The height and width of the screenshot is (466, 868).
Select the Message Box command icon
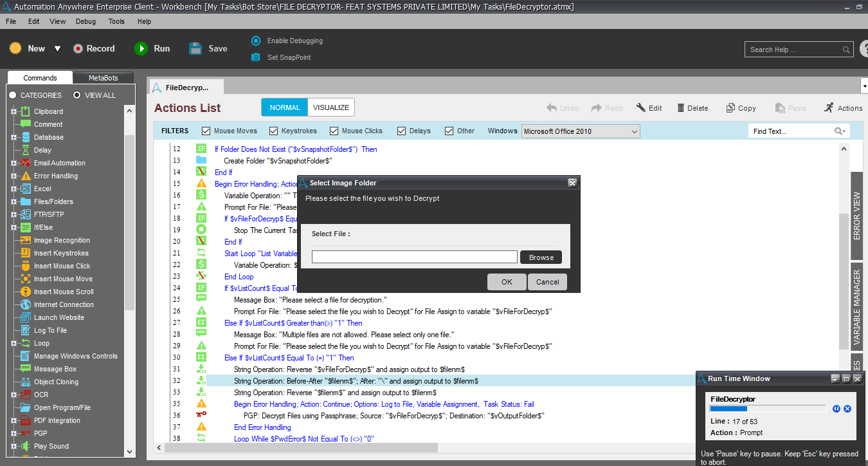26,369
